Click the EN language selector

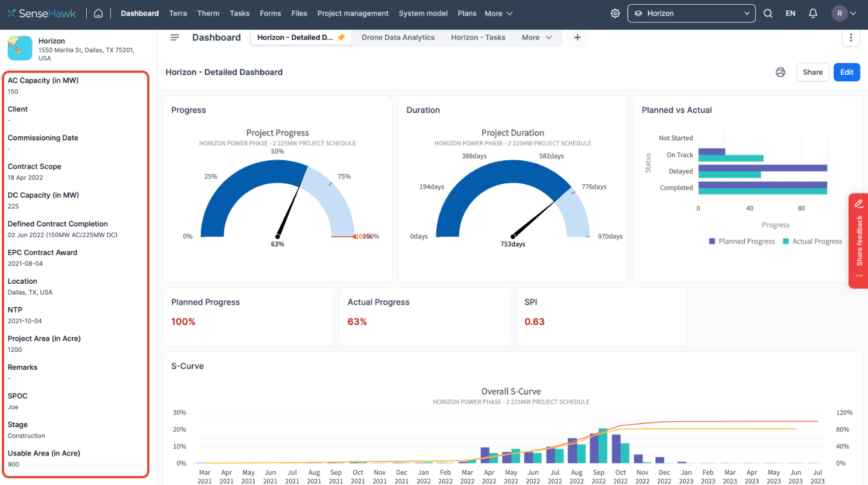coord(790,13)
